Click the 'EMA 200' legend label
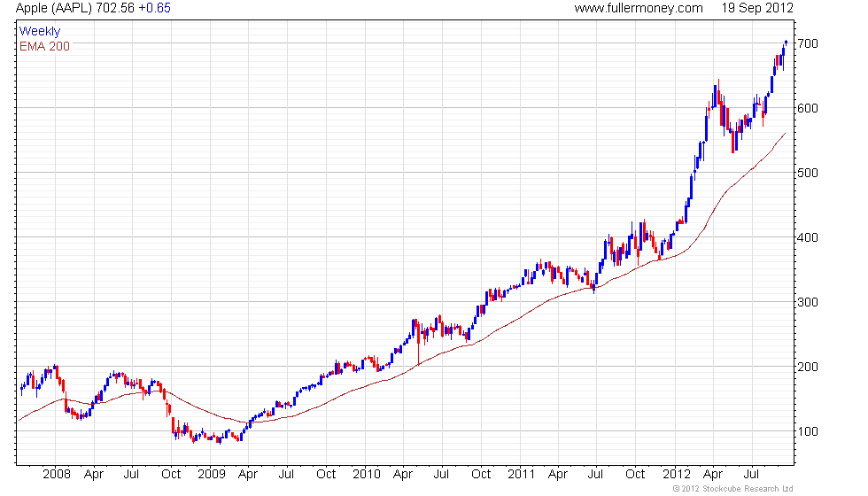Screen dimensions: 868x496 [45, 46]
